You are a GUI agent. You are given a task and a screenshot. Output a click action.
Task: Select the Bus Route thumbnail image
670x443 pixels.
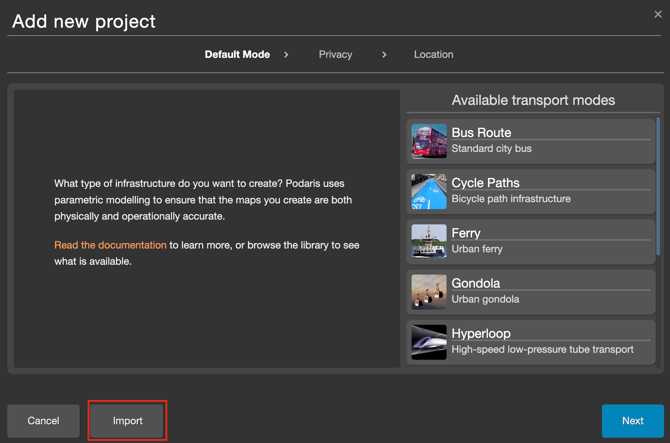[429, 141]
